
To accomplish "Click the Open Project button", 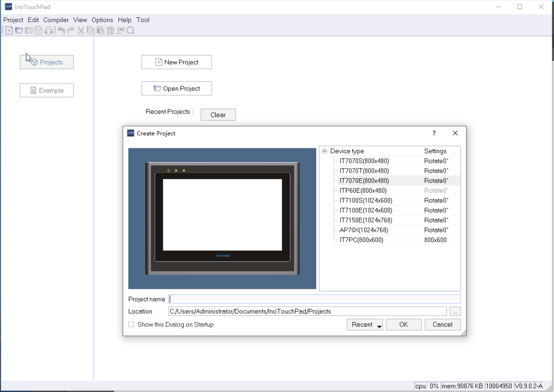I will click(x=177, y=88).
